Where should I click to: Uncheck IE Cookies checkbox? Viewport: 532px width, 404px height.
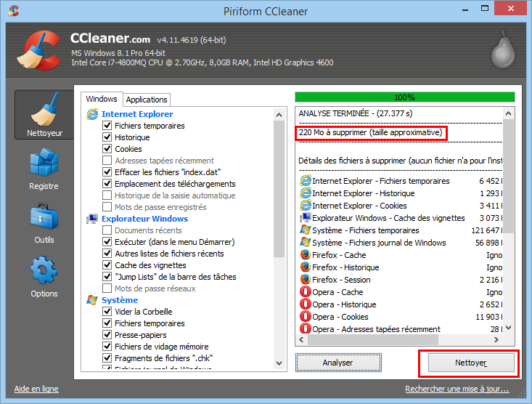pyautogui.click(x=107, y=148)
